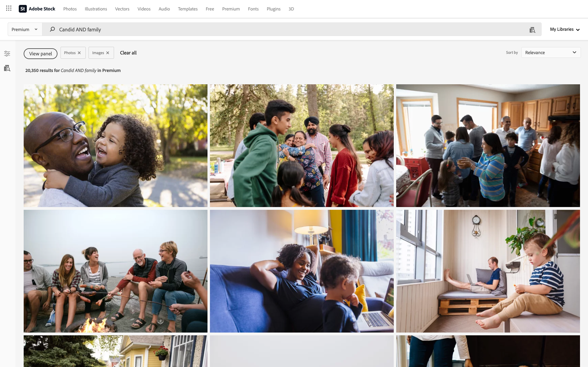Expand the My Libraries menu
Viewport: 588px width, 367px height.
[x=565, y=30]
